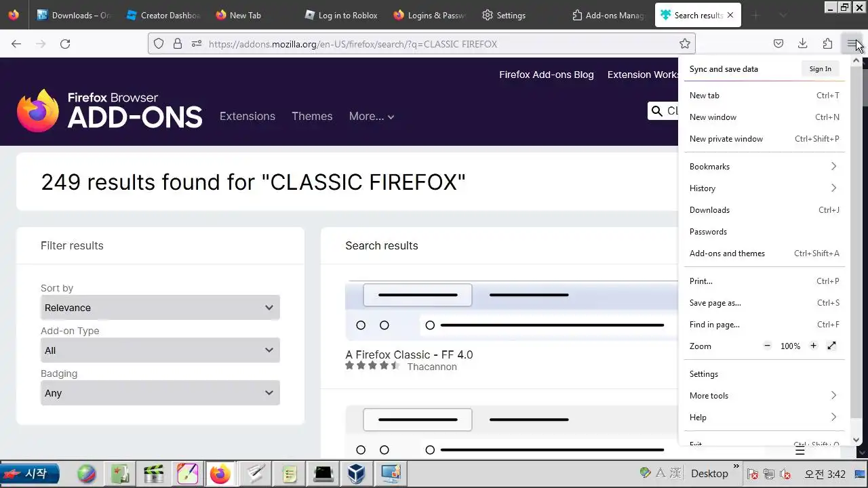Viewport: 868px width, 488px height.
Task: Reload the current page
Action: [x=65, y=43]
